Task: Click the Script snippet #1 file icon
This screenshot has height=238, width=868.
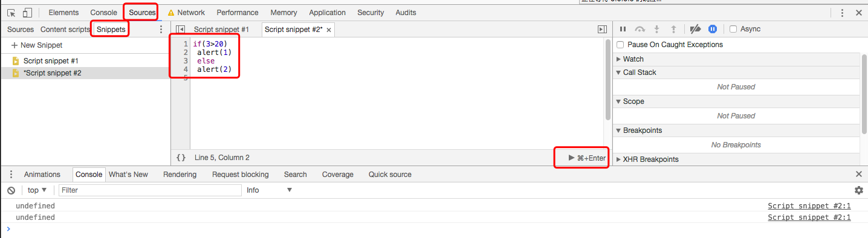Action: [x=16, y=61]
